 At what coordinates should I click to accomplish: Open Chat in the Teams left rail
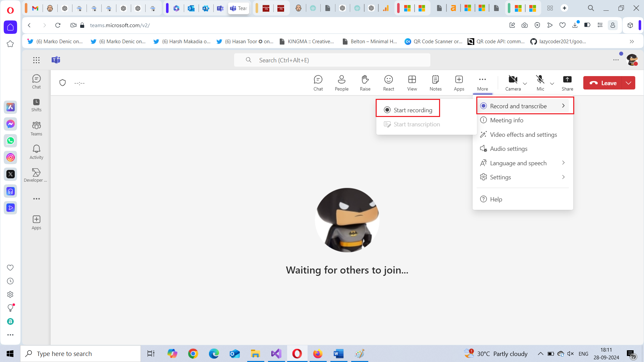(36, 81)
